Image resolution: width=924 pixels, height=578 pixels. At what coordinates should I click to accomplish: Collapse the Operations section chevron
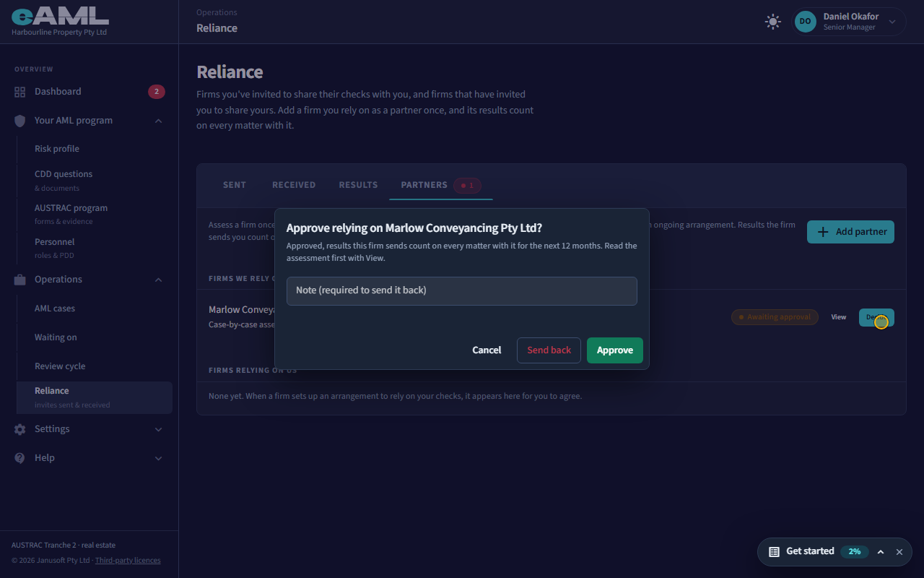point(158,280)
